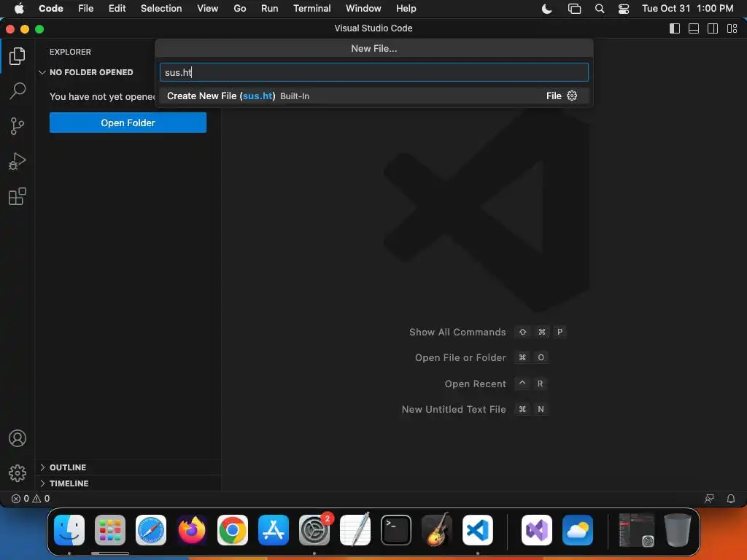Open the Source Control view
Image resolution: width=747 pixels, height=560 pixels.
tap(18, 126)
